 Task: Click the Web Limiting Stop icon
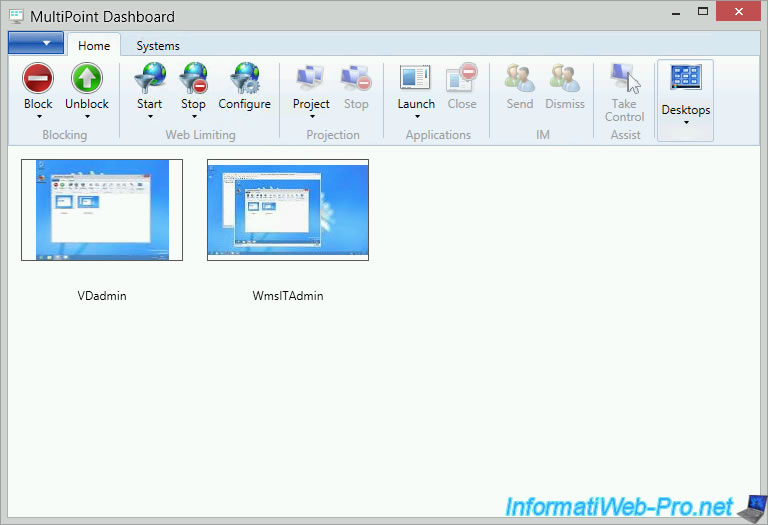tap(193, 79)
